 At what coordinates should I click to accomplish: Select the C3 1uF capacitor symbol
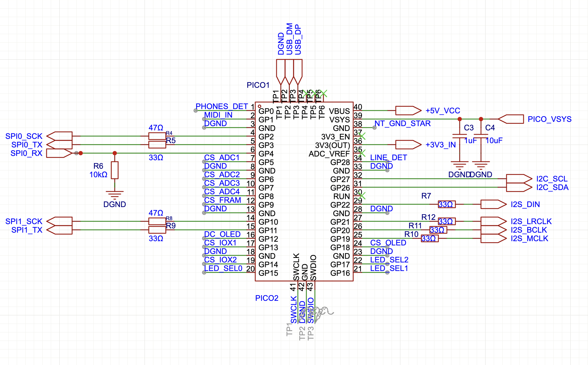click(x=459, y=136)
